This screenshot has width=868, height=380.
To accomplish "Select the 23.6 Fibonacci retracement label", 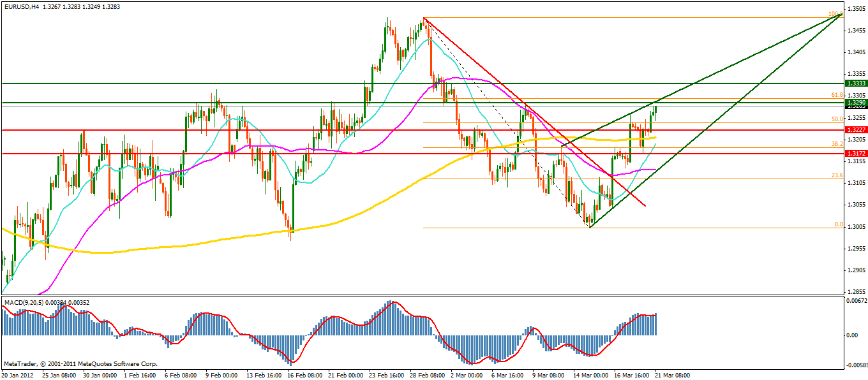I will pyautogui.click(x=837, y=175).
